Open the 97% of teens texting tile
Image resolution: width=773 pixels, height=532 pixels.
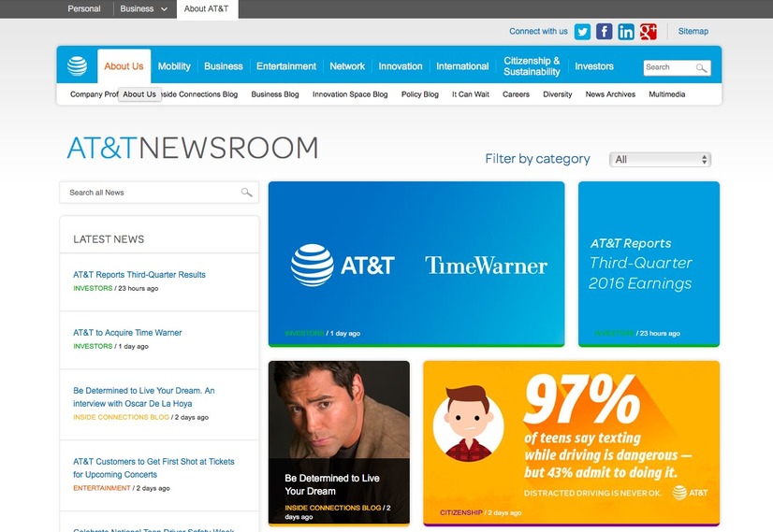[x=572, y=443]
